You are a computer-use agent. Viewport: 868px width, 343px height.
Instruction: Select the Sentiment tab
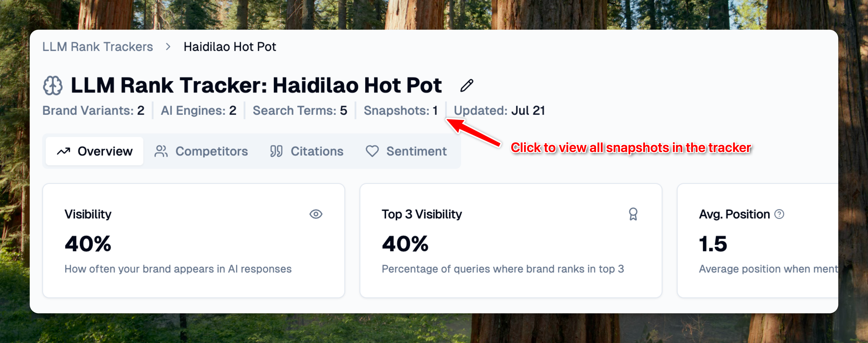(x=406, y=152)
